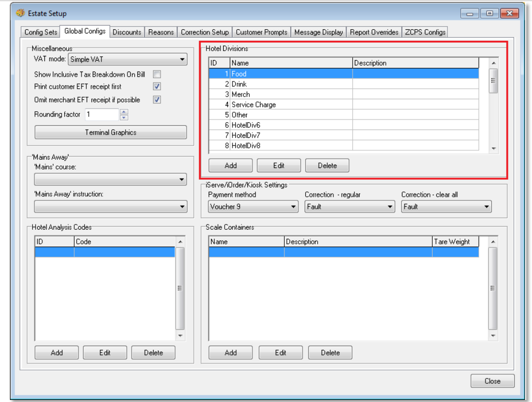This screenshot has width=532, height=402.
Task: Click Delete under Scale Containers
Action: click(x=330, y=352)
